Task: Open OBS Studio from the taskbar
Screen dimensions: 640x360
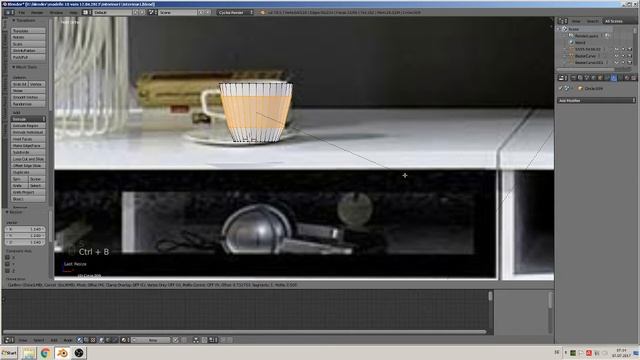Action: tap(79, 353)
